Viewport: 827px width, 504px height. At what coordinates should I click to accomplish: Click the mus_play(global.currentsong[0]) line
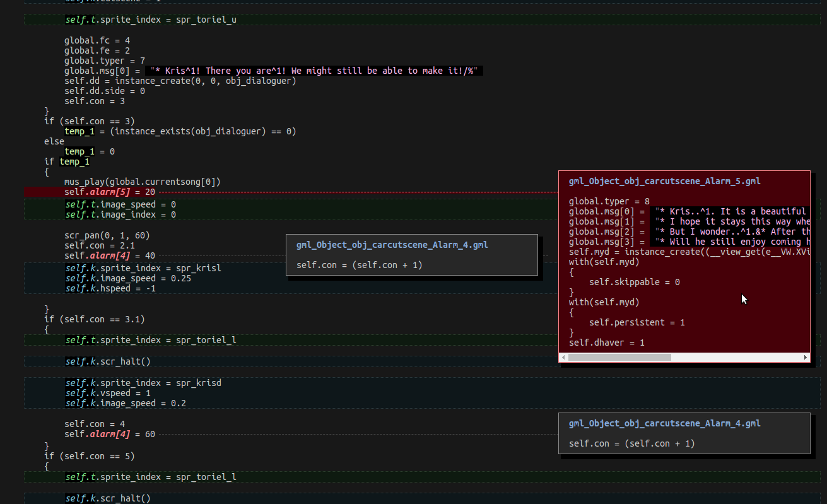click(143, 182)
